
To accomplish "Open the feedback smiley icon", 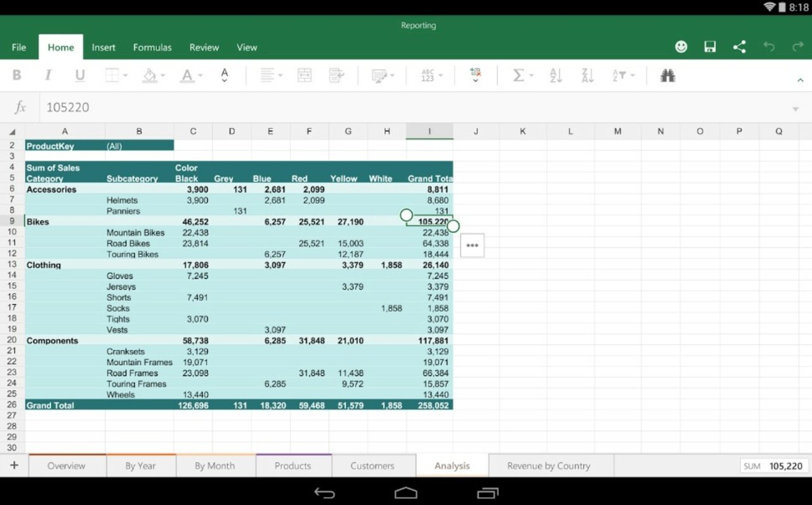I will (x=681, y=47).
